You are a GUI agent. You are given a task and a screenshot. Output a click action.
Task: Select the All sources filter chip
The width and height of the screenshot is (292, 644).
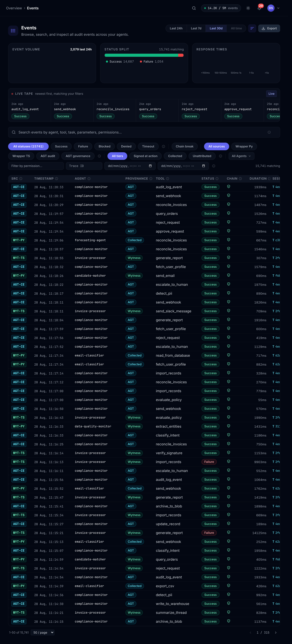pyautogui.click(x=216, y=147)
